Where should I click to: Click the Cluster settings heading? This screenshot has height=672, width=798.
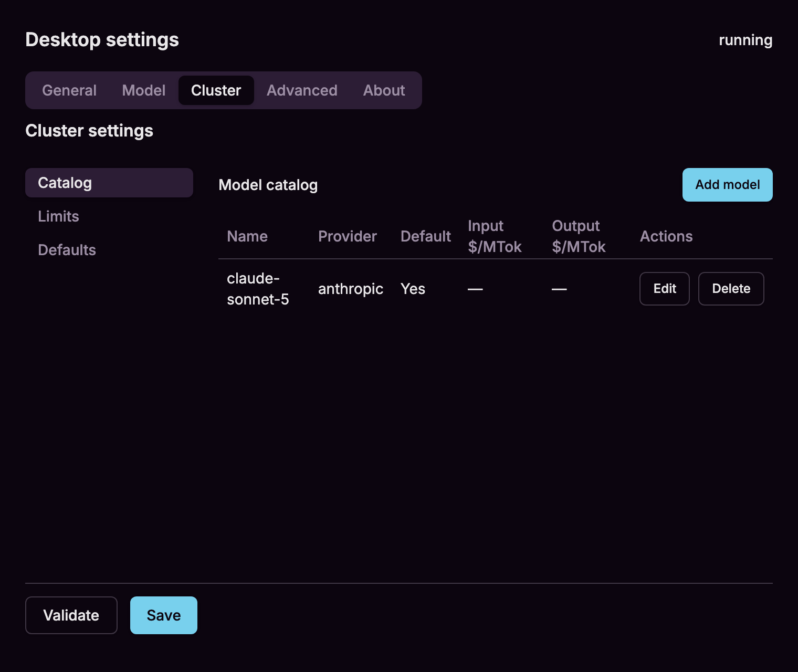89,130
